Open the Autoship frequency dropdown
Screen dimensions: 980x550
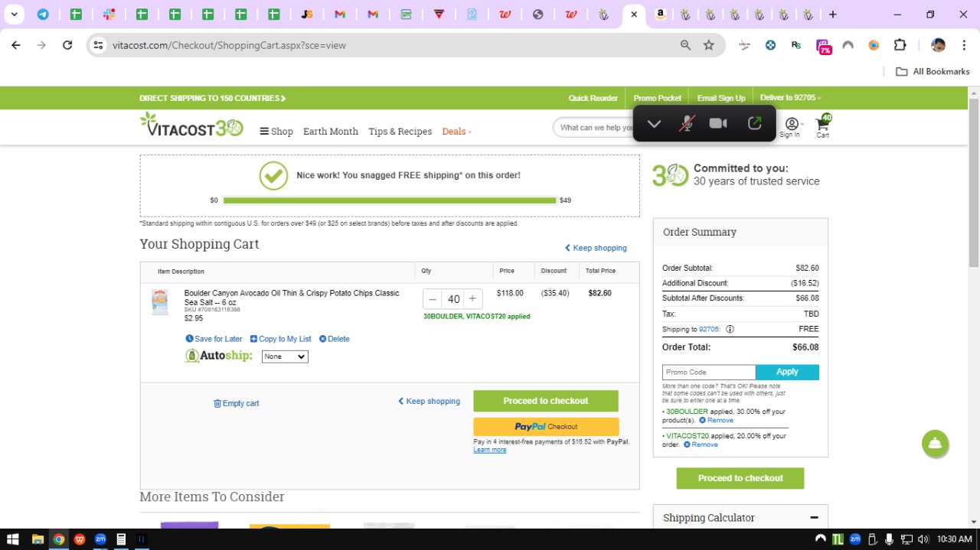[285, 356]
